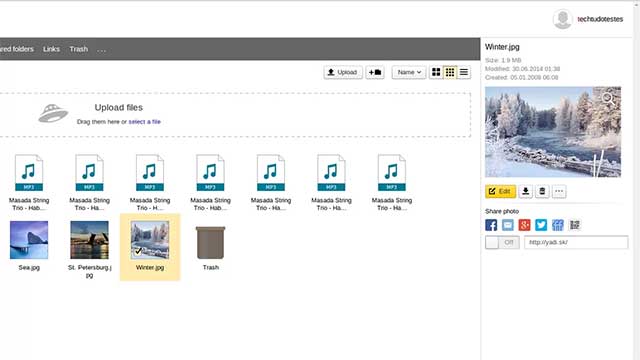The height and width of the screenshot is (360, 640).
Task: Toggle public link switch from Off
Action: tap(502, 242)
